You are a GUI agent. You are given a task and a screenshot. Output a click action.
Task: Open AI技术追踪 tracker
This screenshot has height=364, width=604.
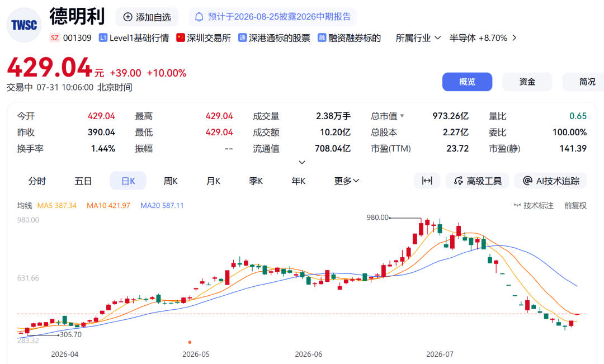550,181
